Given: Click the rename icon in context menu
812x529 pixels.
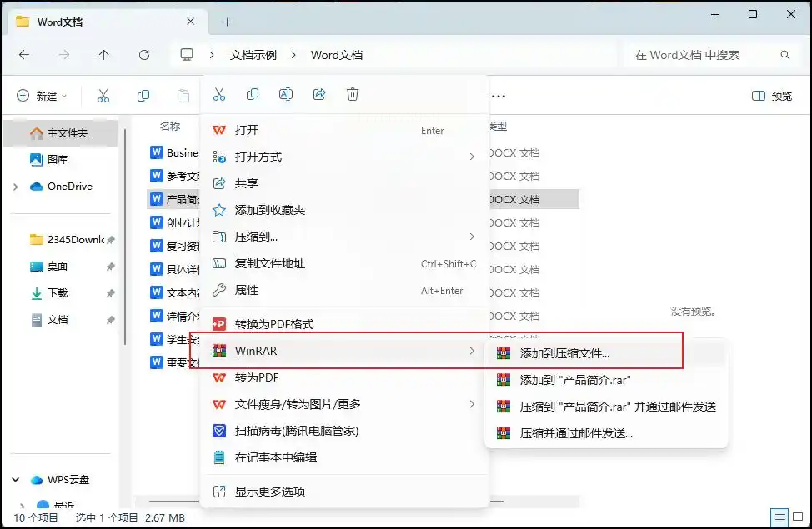Looking at the screenshot, I should 286,94.
